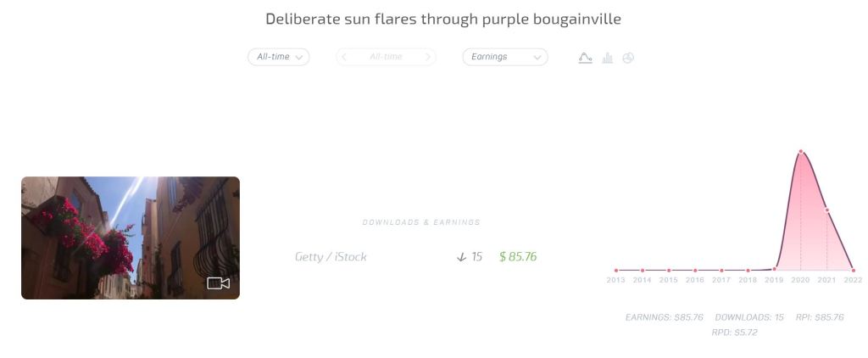Click the downloads arrow icon

coord(461,256)
